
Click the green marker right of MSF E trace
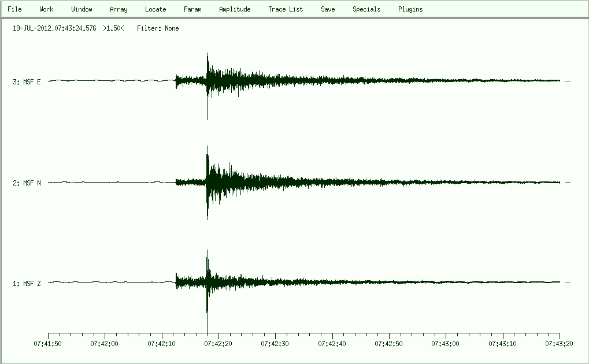pos(568,81)
